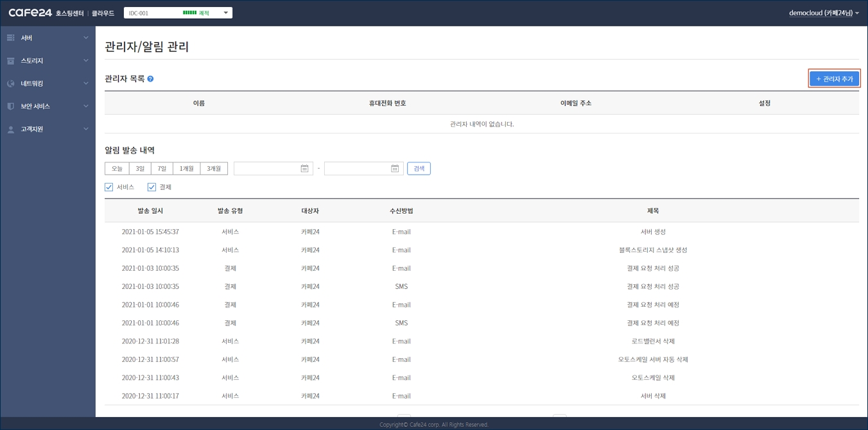Open the end date calendar icon
The width and height of the screenshot is (868, 430).
(395, 169)
